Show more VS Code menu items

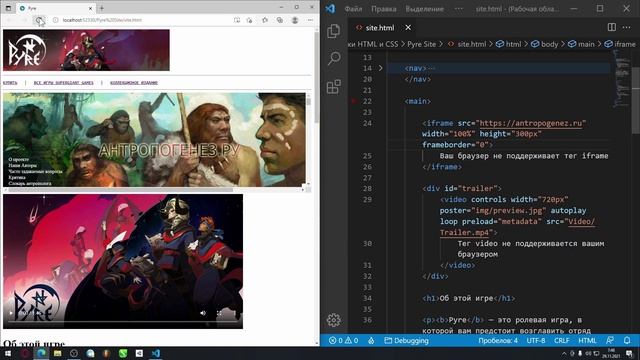(459, 9)
